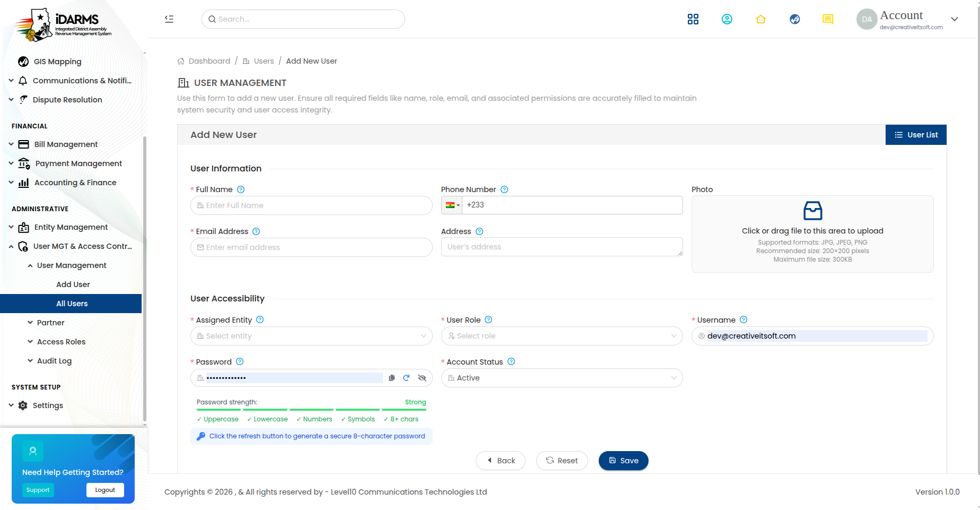Toggle password visibility eye icon
The height and width of the screenshot is (510, 980).
[x=422, y=378]
